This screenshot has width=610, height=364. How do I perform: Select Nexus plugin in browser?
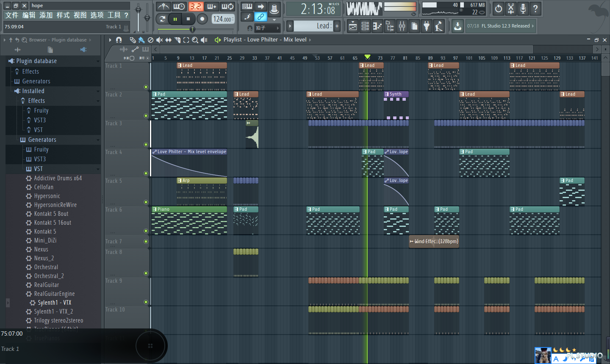41,249
